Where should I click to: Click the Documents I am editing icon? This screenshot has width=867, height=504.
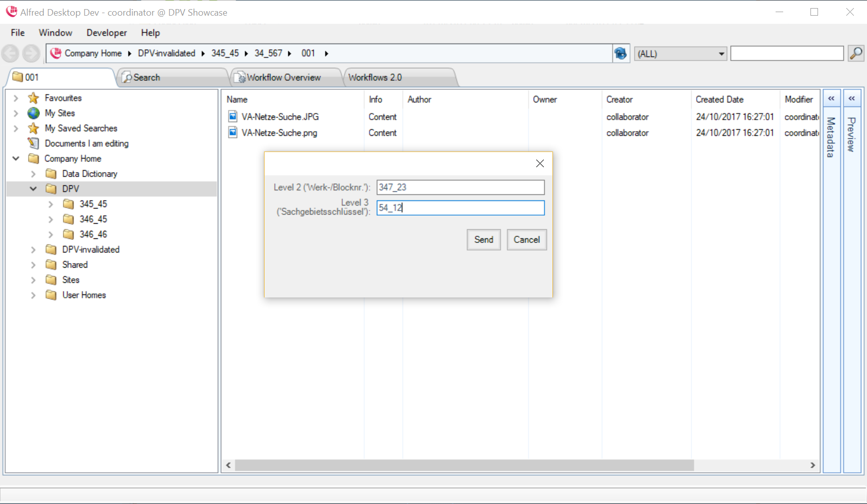coord(33,143)
